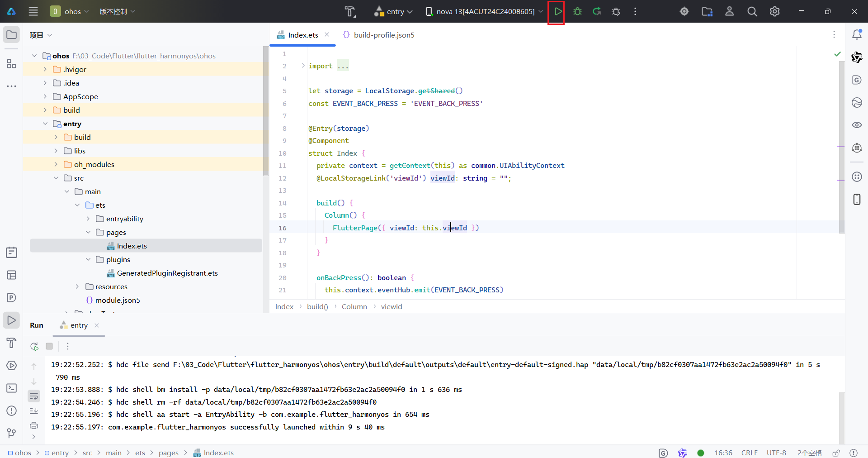Open nova 13 device selector dropdown

(484, 11)
